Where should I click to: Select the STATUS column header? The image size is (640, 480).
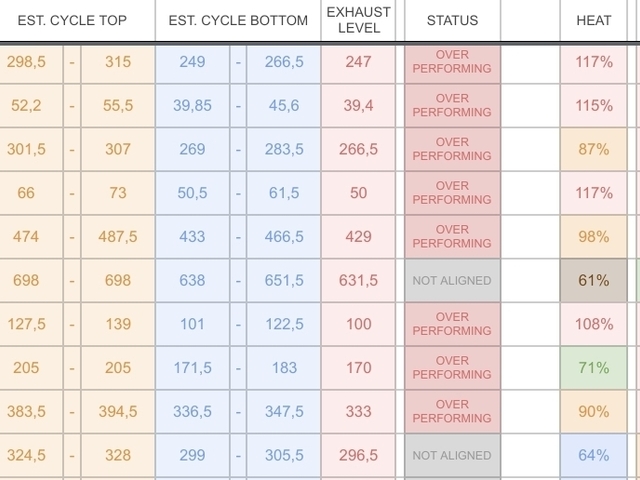(452, 20)
